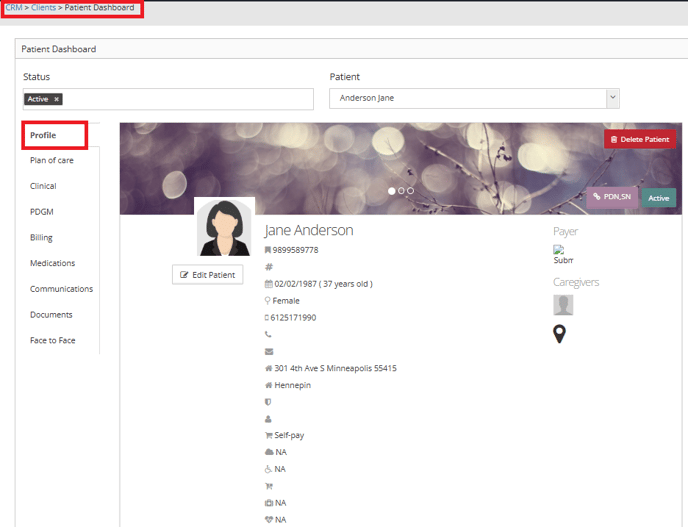Screen dimensions: 688x527
Task: Click the wheelchair icon beside NA
Action: click(268, 469)
